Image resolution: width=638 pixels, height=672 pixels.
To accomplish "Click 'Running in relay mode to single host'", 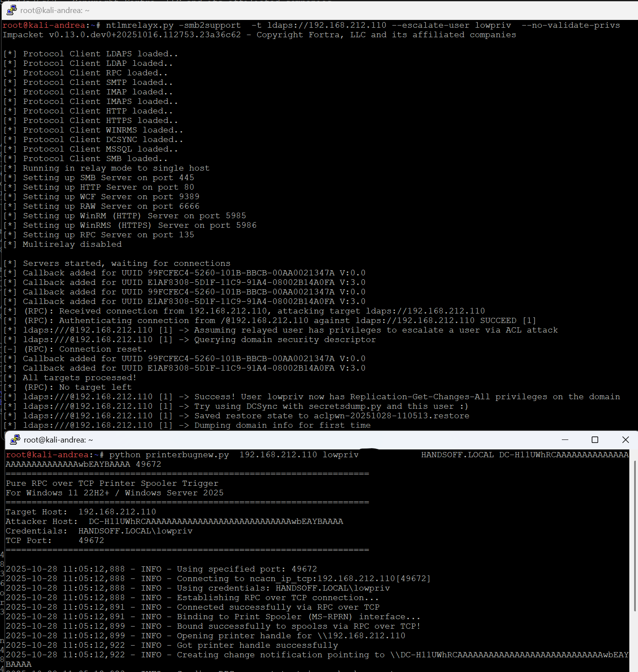I will [x=106, y=168].
